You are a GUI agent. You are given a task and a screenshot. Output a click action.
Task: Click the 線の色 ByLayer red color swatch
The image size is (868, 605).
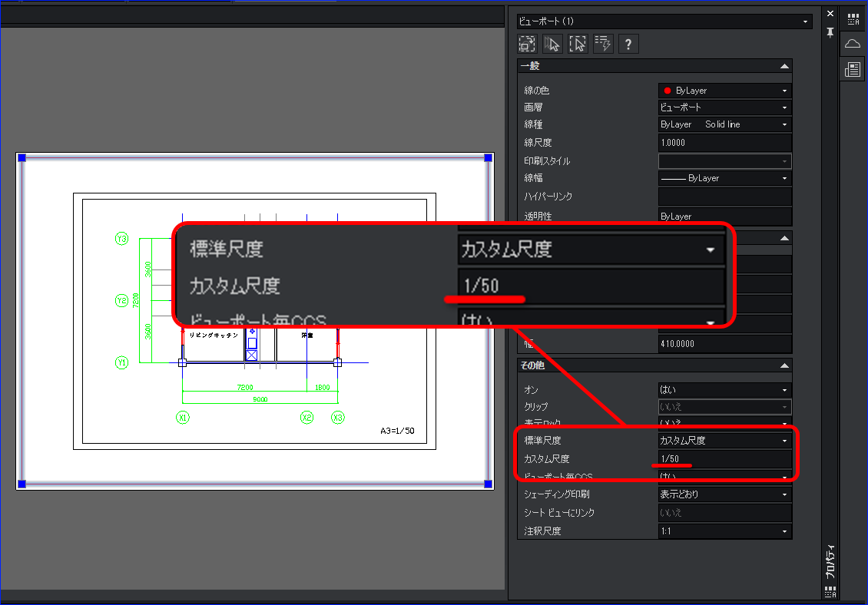(667, 91)
